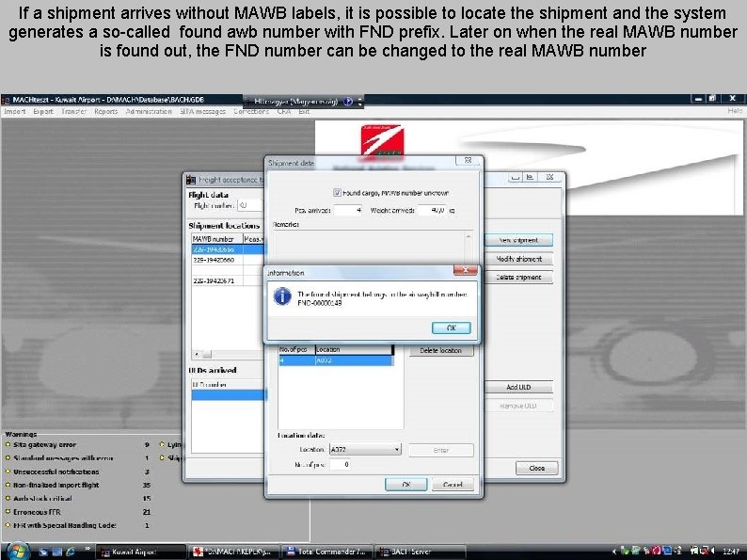This screenshot has width=747, height=560.
Task: Click the No. of pcs field under Location data
Action: click(341, 464)
